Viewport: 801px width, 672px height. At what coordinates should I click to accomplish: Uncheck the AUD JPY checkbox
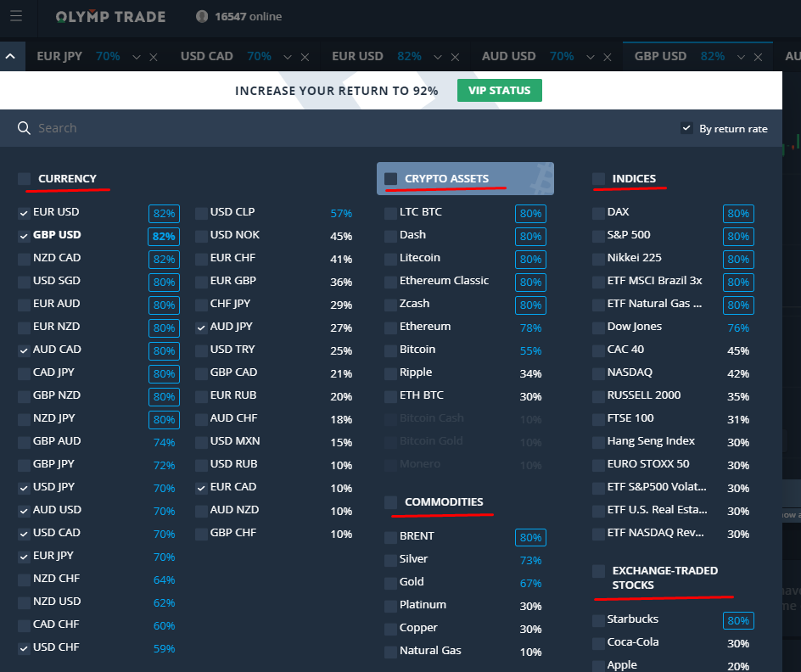pyautogui.click(x=201, y=328)
